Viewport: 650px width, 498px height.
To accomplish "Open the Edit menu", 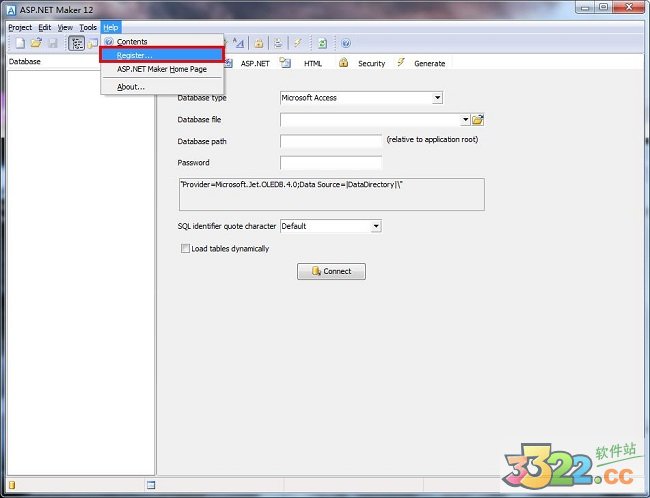I will (x=44, y=27).
